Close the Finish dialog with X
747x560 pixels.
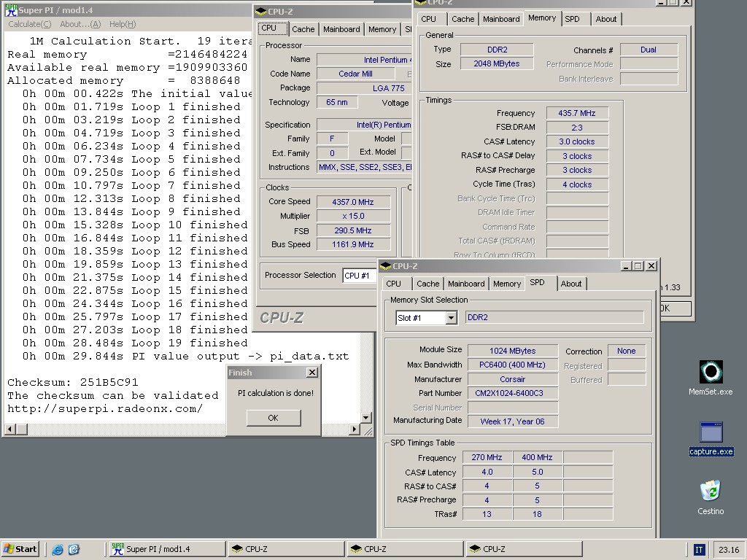[x=311, y=373]
